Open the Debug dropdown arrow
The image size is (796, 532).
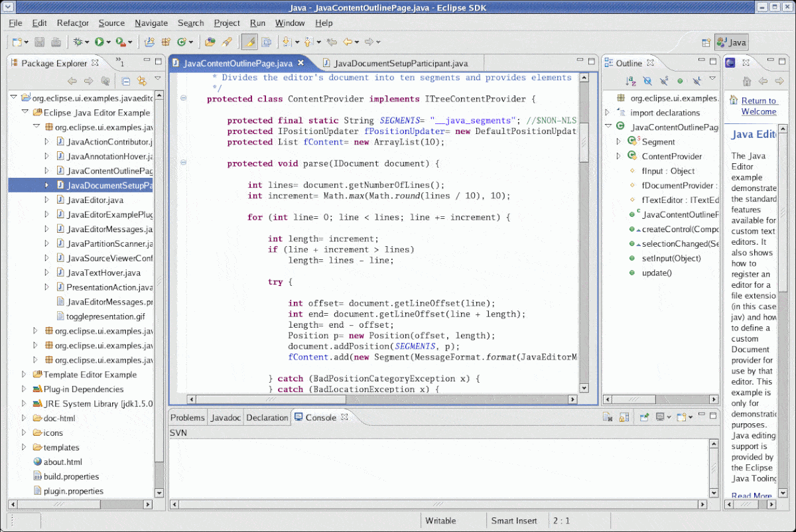click(88, 42)
